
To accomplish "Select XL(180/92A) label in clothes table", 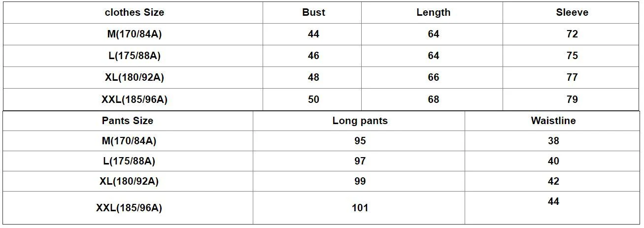I will point(134,77).
